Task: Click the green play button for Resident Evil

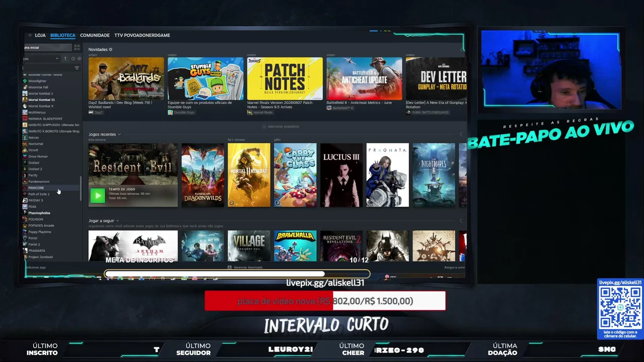Action: [x=98, y=196]
